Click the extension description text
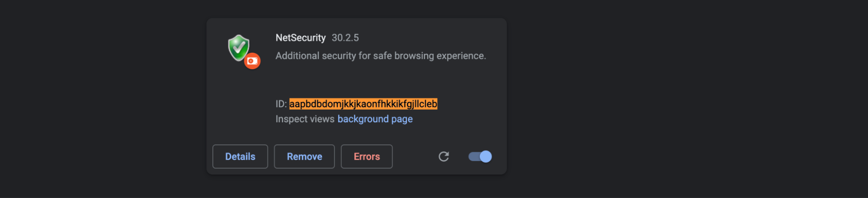This screenshot has width=868, height=198. point(381,56)
